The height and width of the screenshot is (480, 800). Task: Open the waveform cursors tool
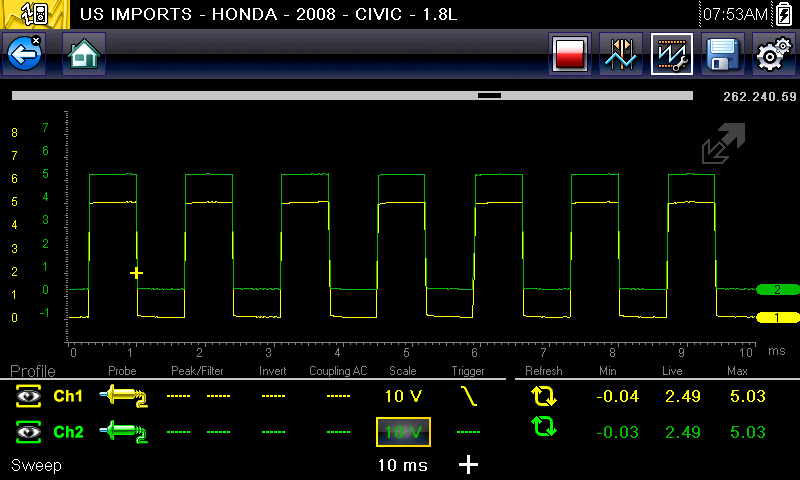coord(620,55)
